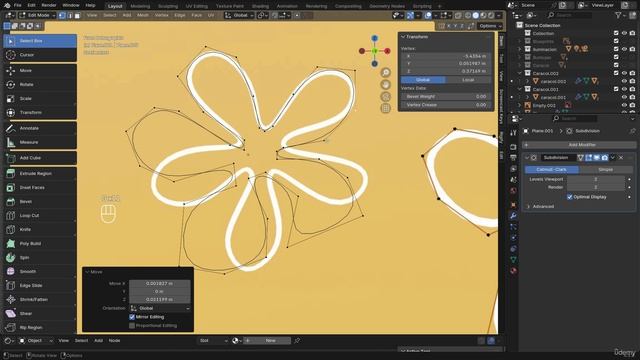Click the Levels Viewport field
This screenshot has height=360, width=640.
(x=596, y=179)
